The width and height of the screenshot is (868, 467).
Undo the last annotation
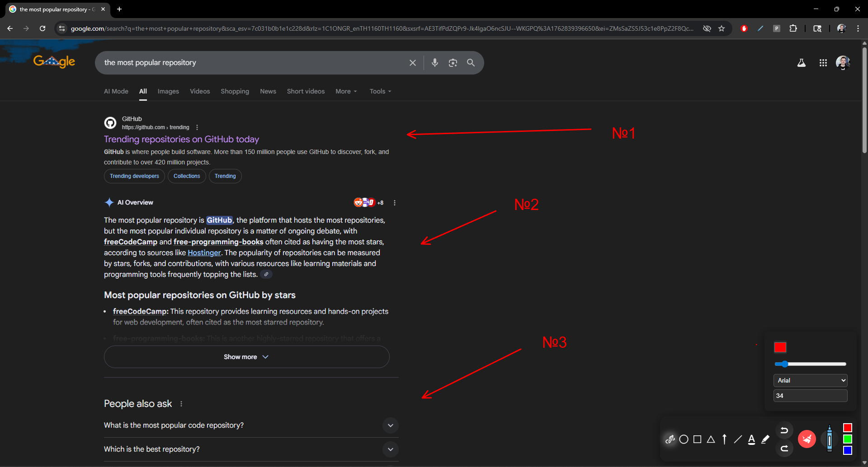pyautogui.click(x=785, y=430)
